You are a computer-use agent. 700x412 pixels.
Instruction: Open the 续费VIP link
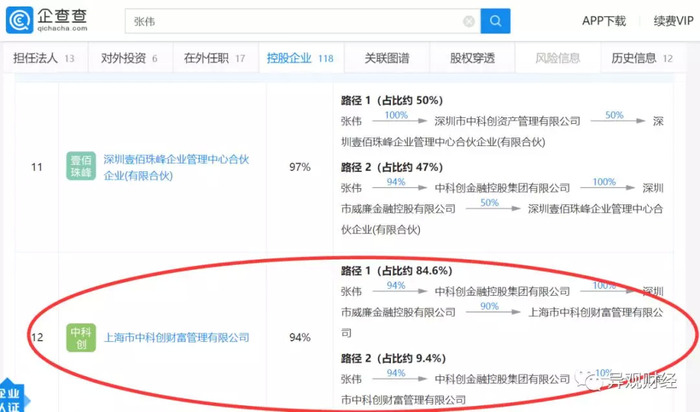(x=673, y=21)
